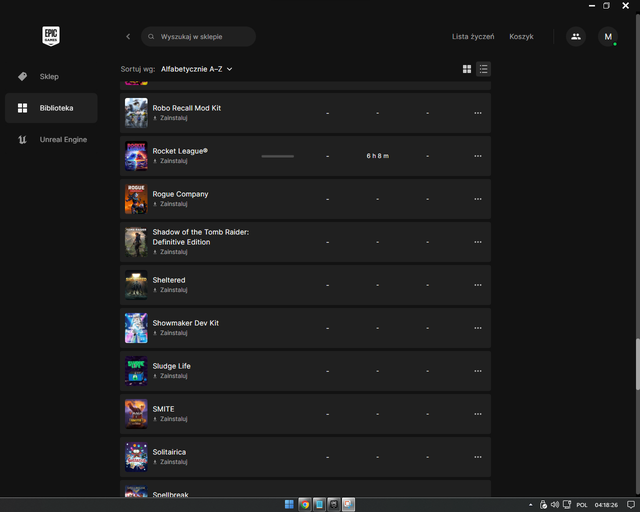This screenshot has width=640, height=512.
Task: Install Sheltered via Zainstaluj
Action: [170, 290]
